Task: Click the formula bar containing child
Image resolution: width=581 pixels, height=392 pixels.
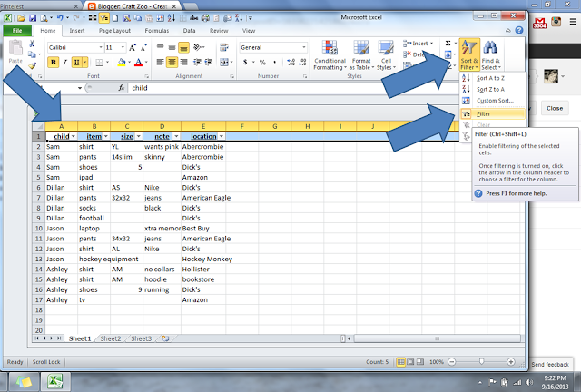Action: 292,88
